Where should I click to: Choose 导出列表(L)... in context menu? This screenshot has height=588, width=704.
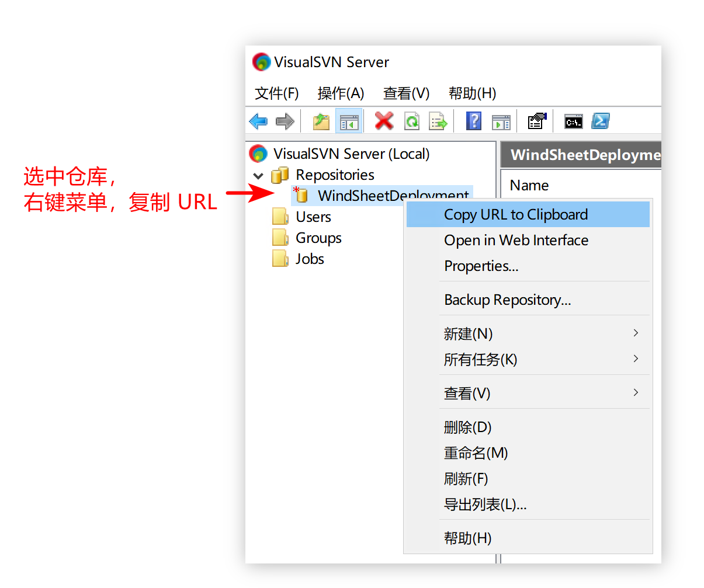pyautogui.click(x=528, y=504)
